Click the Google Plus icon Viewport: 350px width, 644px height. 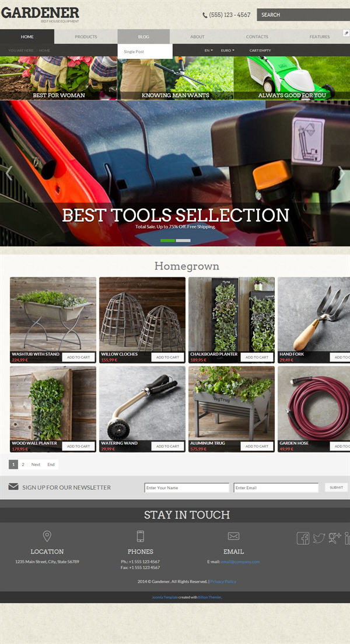pyautogui.click(x=335, y=538)
